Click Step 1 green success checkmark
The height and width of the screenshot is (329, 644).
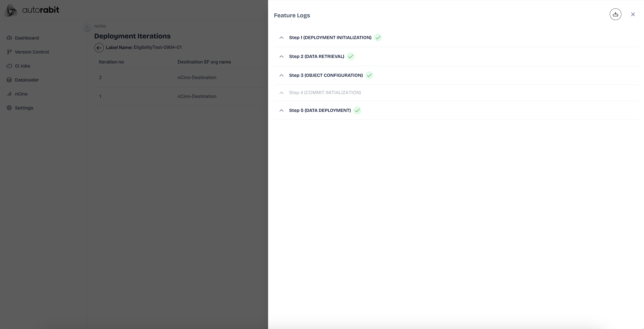coord(378,38)
